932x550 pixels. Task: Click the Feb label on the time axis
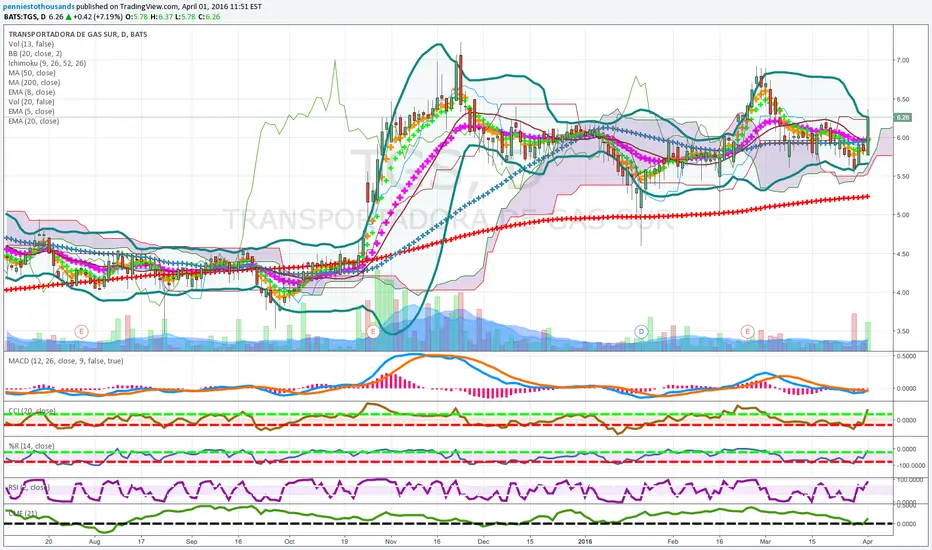click(672, 542)
